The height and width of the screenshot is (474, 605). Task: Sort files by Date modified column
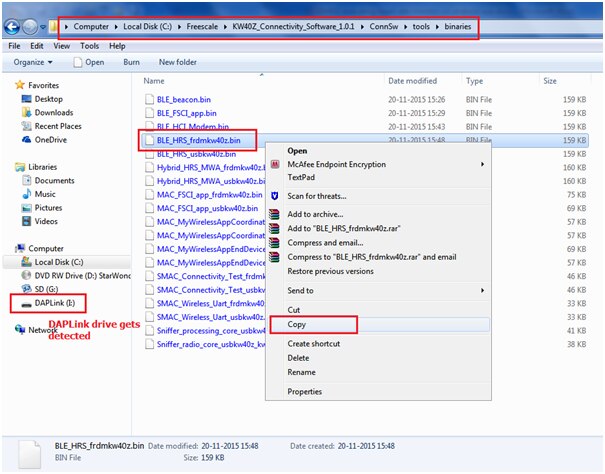[x=413, y=80]
